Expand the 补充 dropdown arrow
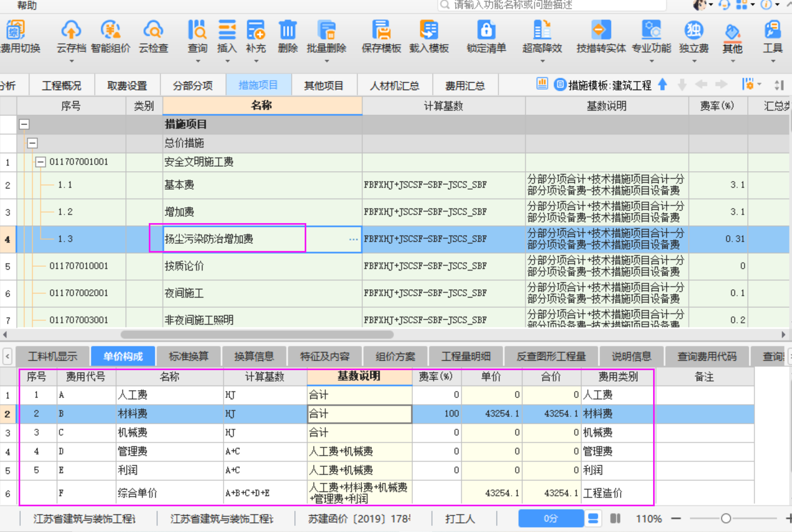The height and width of the screenshot is (532, 792). point(255,61)
